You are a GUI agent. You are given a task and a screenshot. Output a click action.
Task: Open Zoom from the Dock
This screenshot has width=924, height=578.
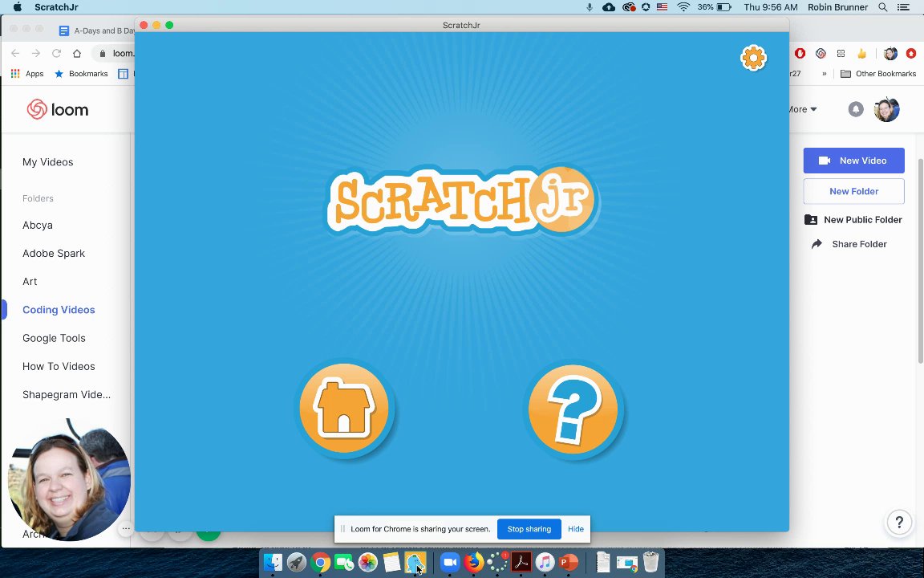tap(450, 563)
